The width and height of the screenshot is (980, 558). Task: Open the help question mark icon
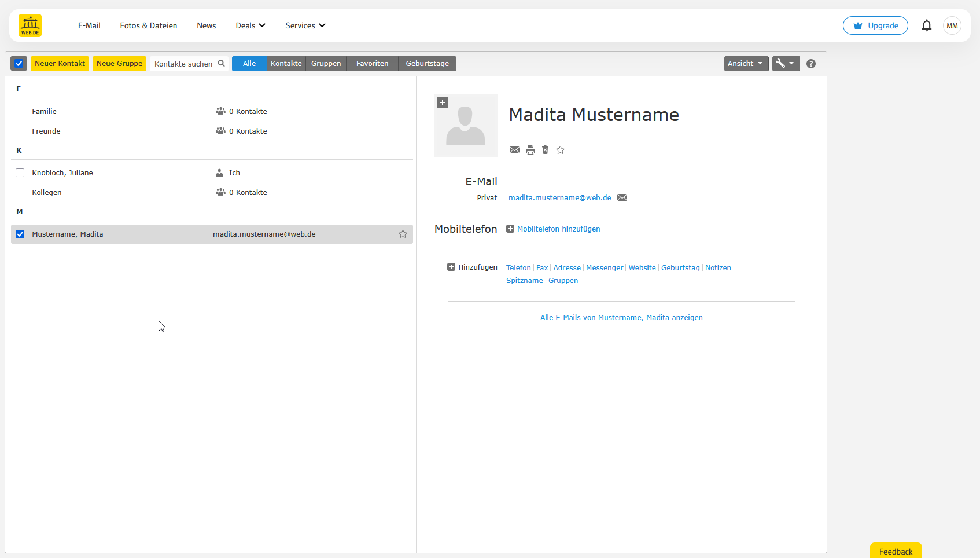pyautogui.click(x=810, y=64)
